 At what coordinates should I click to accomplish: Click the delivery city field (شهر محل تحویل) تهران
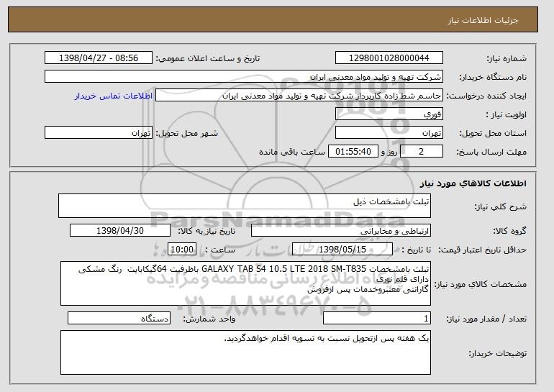(x=99, y=133)
